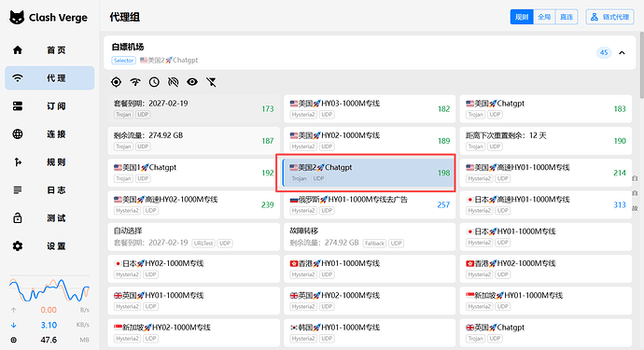Select node 新加坡 HY02-1000M专线
The height and width of the screenshot is (350, 644).
click(x=193, y=333)
